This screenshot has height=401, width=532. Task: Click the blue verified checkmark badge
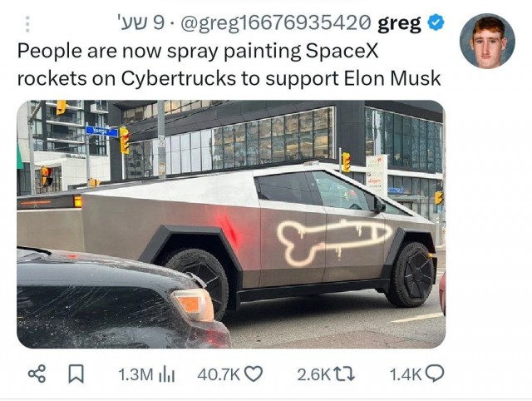436,22
